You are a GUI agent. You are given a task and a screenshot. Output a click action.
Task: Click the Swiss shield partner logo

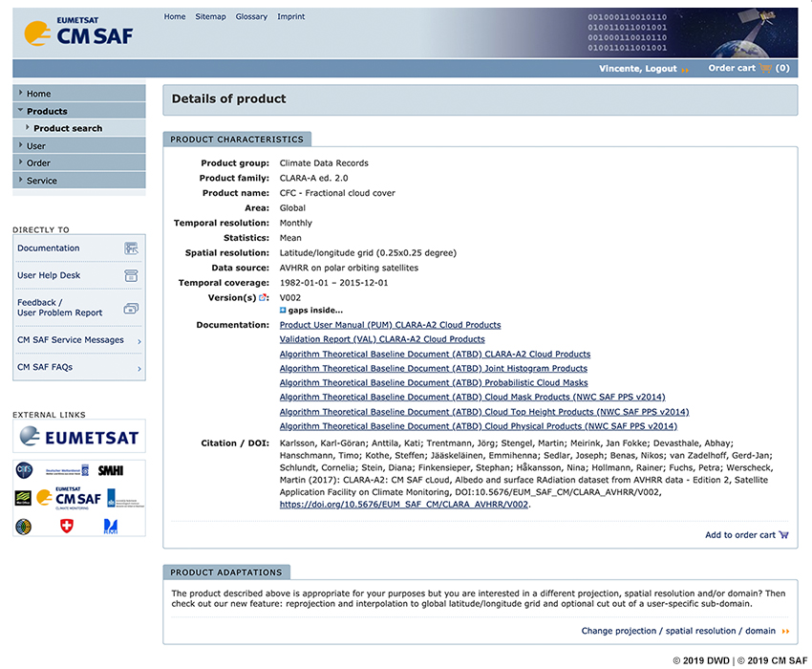tap(67, 526)
